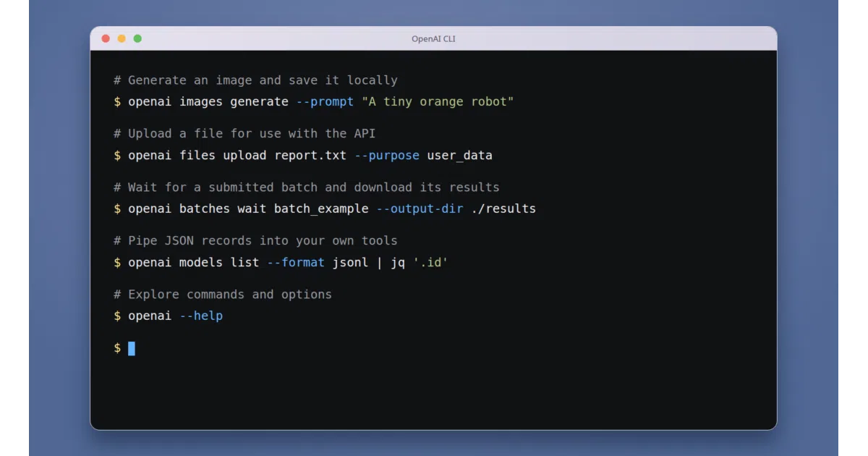The width and height of the screenshot is (868, 456).
Task: Click the "openai batches wait" command text
Action: (x=197, y=208)
